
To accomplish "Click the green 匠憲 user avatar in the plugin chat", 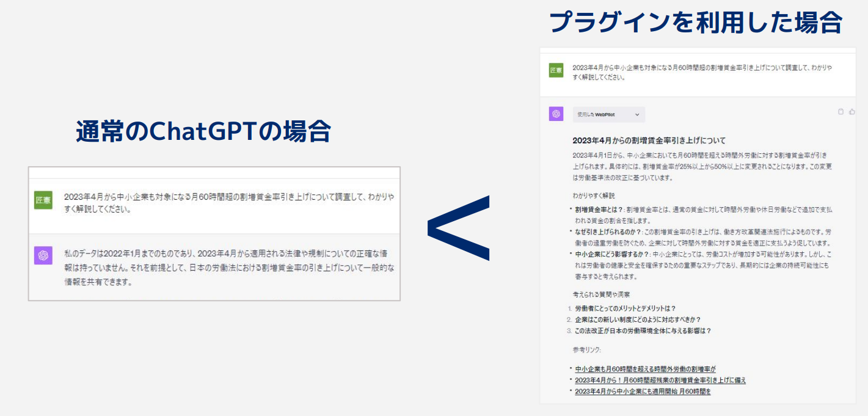I will click(556, 70).
